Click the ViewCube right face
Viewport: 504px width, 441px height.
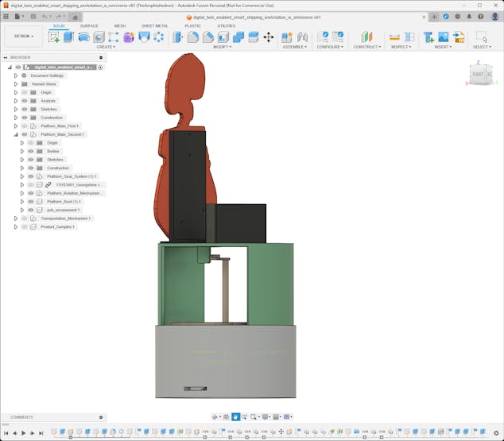[x=479, y=74]
